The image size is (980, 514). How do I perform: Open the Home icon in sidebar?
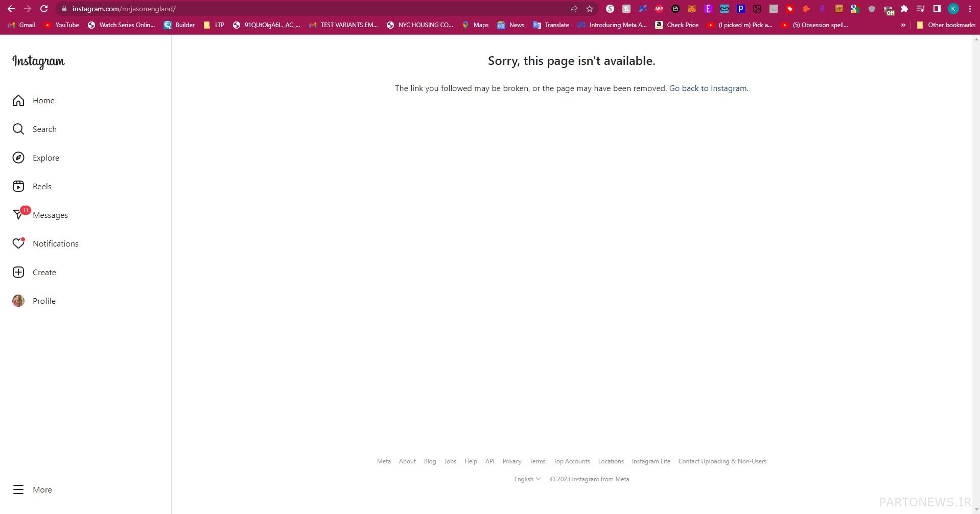pyautogui.click(x=18, y=100)
